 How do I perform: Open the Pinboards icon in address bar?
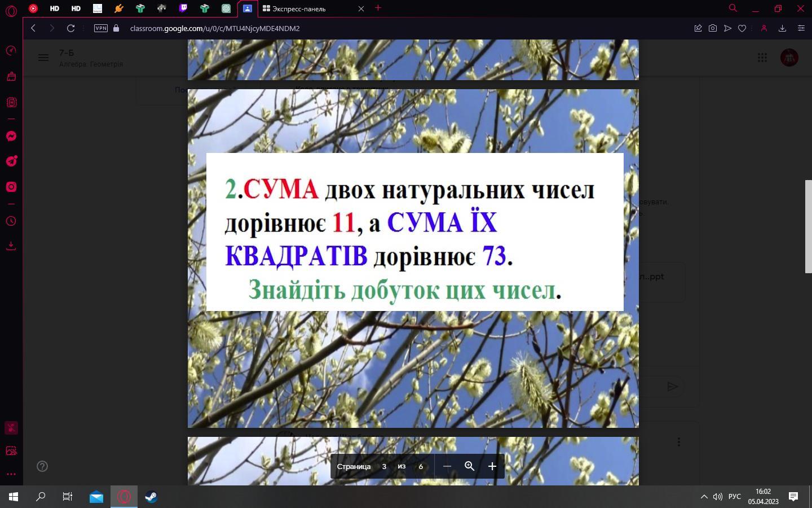(698, 28)
